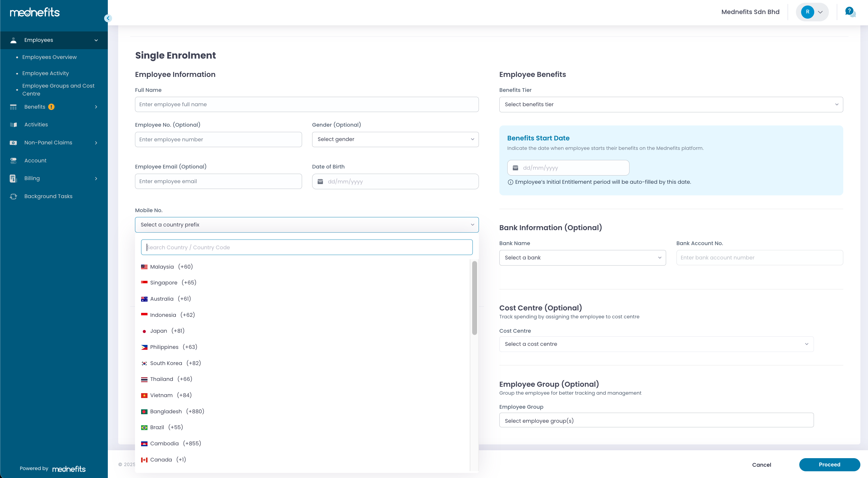Expand the Billing sidebar submenu

pos(96,179)
